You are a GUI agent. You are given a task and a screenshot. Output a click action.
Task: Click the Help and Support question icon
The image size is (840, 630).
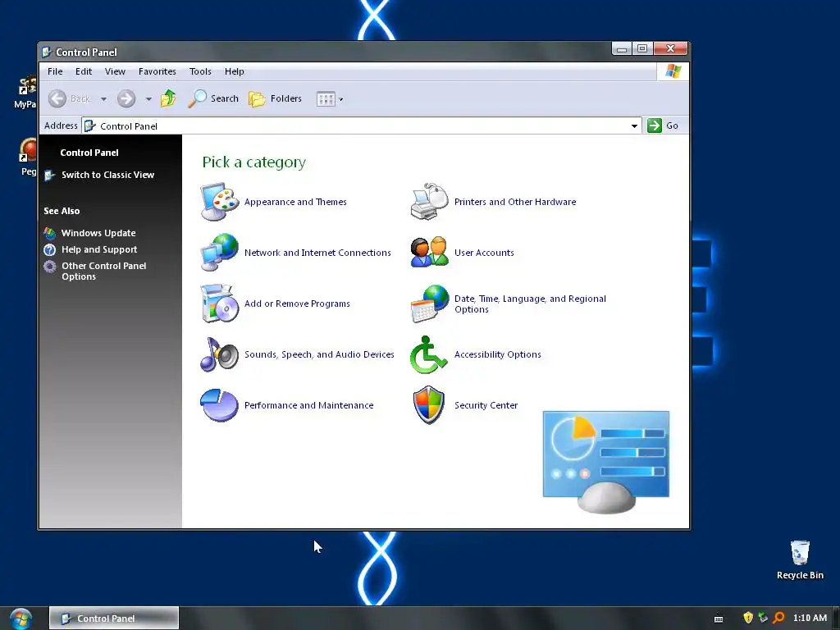tap(50, 249)
